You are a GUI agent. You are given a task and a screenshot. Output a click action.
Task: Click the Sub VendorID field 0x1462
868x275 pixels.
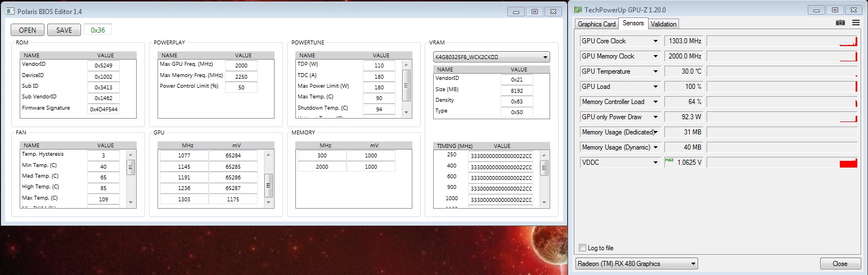pos(104,98)
